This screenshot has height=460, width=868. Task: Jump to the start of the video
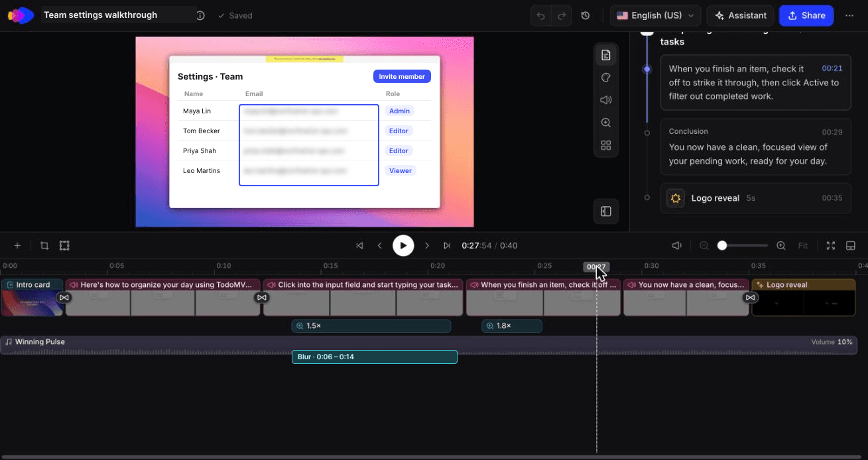click(x=359, y=245)
